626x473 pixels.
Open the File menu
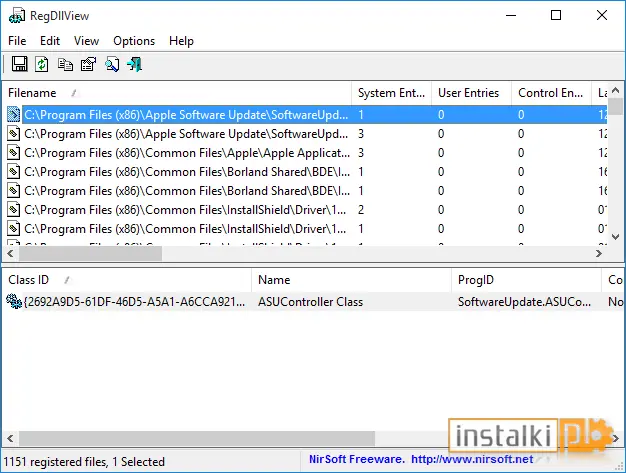(x=17, y=41)
